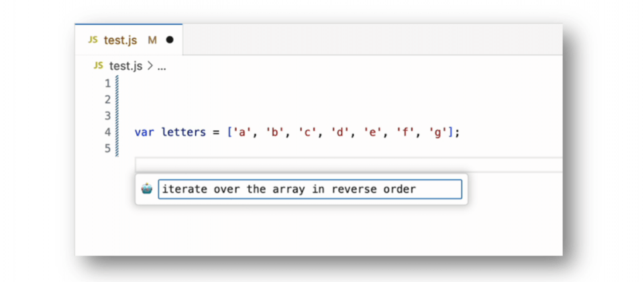Click the breadcrumb chevron separator after test.js
This screenshot has height=282, width=644.
pyautogui.click(x=150, y=66)
